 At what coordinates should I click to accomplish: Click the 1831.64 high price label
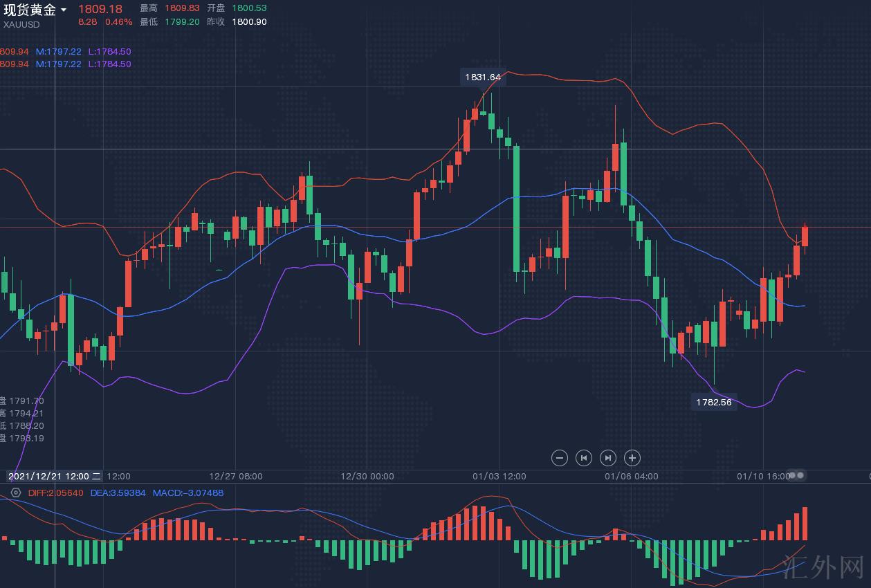pos(482,77)
